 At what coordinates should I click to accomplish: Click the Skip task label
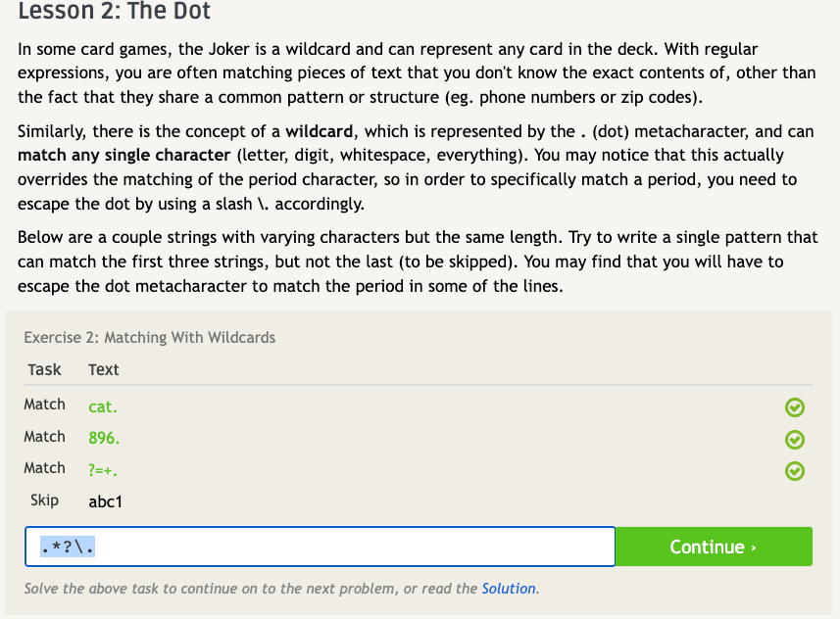tap(45, 500)
